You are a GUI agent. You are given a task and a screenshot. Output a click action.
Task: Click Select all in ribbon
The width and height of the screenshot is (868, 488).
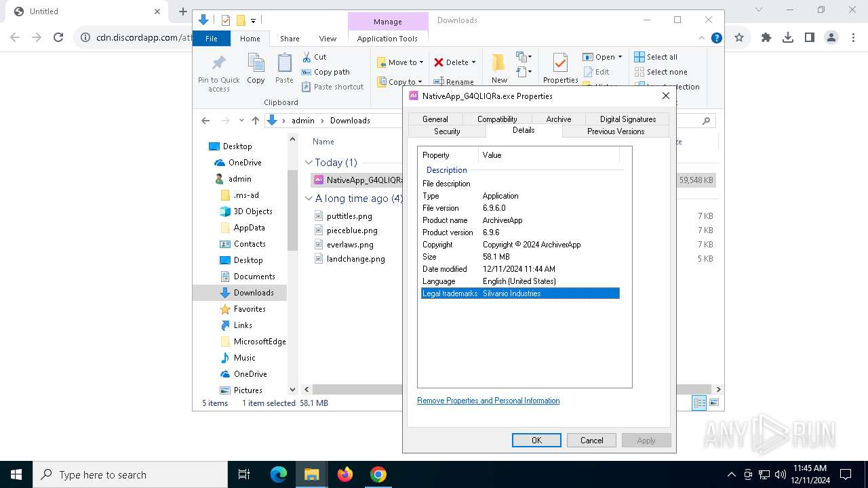(656, 57)
